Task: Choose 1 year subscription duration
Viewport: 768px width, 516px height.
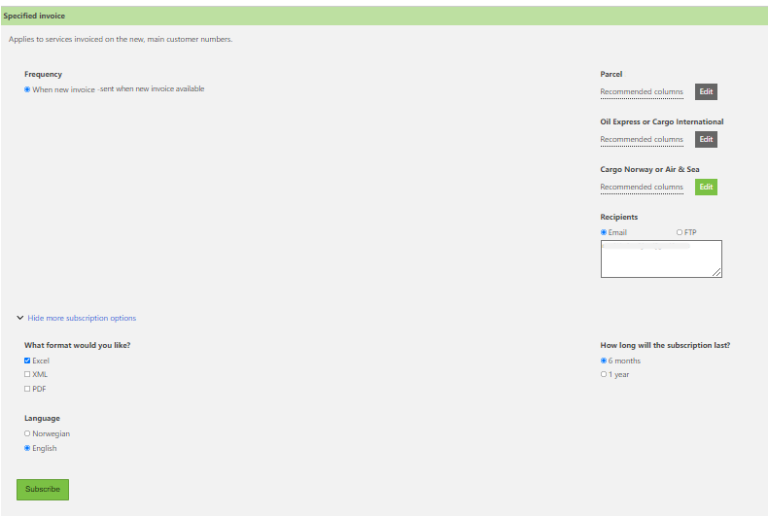Action: pos(603,374)
